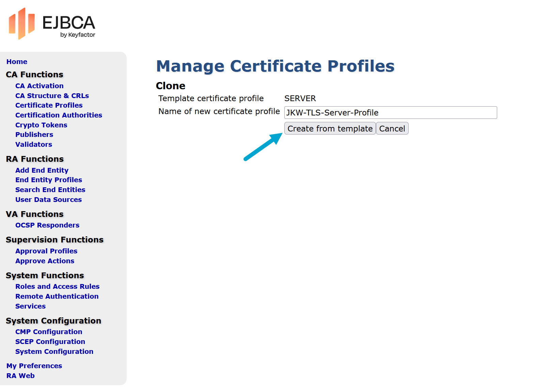Open SCEP Configuration
552x392 pixels.
[50, 342]
